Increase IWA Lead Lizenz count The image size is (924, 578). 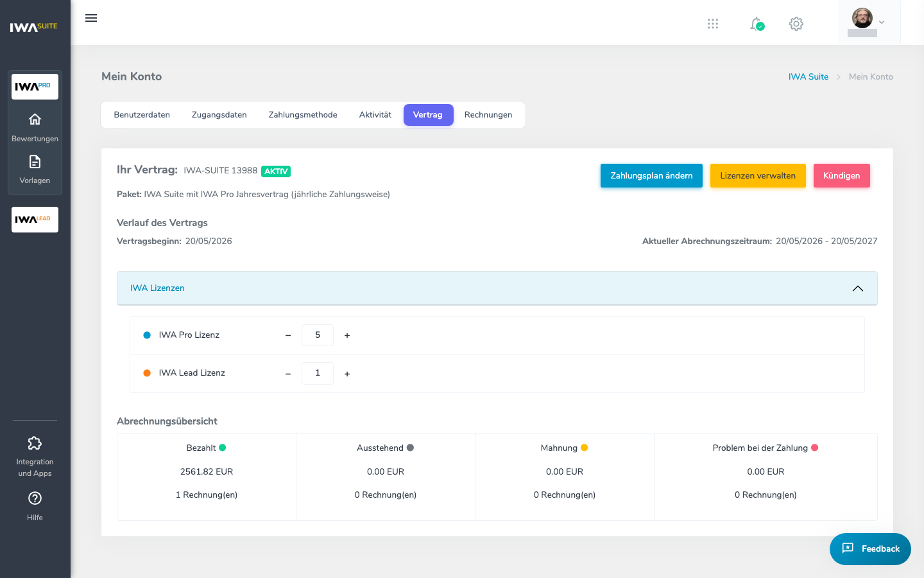[x=347, y=374]
